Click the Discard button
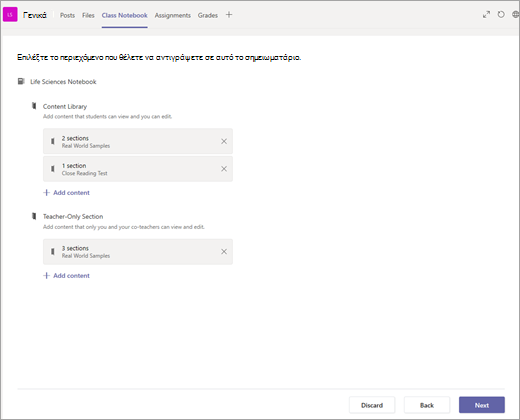The width and height of the screenshot is (520, 420). pyautogui.click(x=372, y=405)
